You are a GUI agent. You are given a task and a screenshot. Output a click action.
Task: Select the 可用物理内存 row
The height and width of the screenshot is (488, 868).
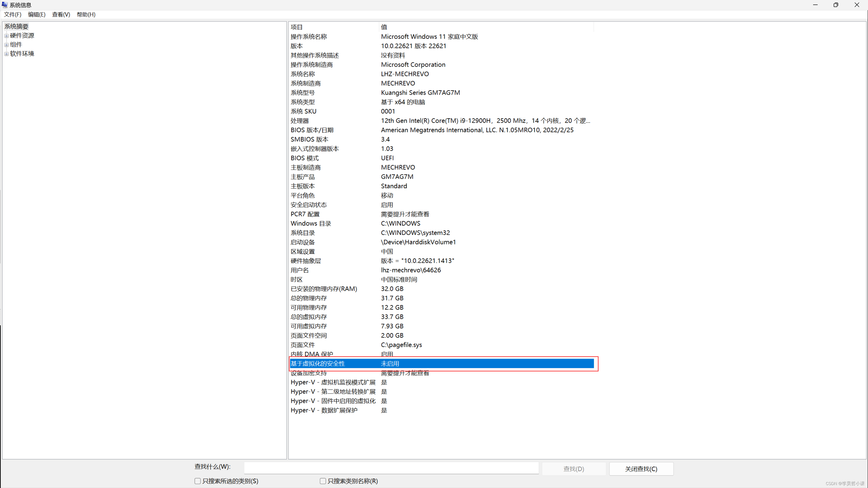[x=441, y=308]
